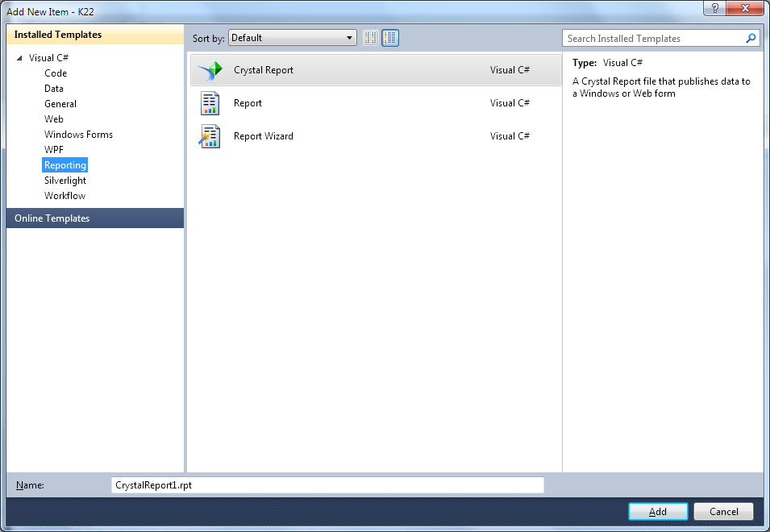The height and width of the screenshot is (532, 770).
Task: Select the Windows Forms category
Action: pyautogui.click(x=78, y=135)
